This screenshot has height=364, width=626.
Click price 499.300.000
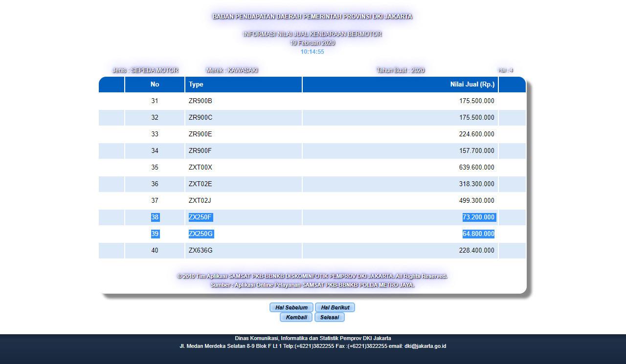click(x=477, y=201)
